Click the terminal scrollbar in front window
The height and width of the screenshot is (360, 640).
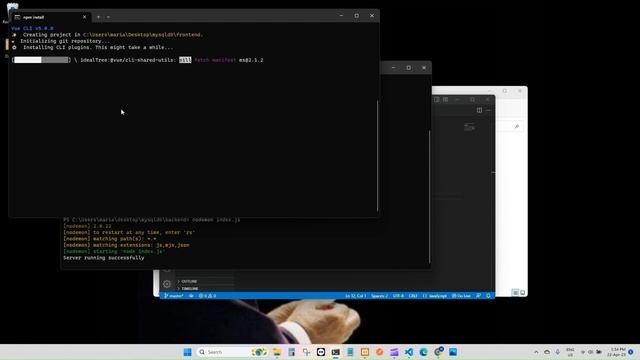point(378,155)
